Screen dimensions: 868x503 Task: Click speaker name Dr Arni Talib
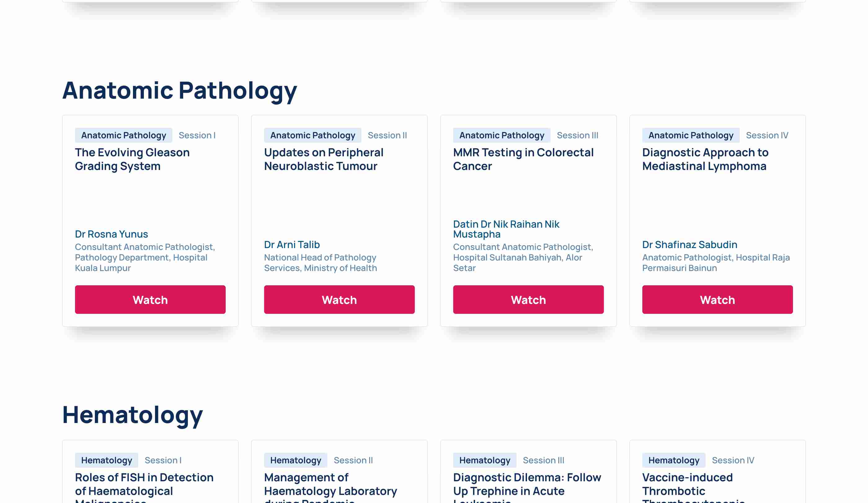tap(292, 245)
